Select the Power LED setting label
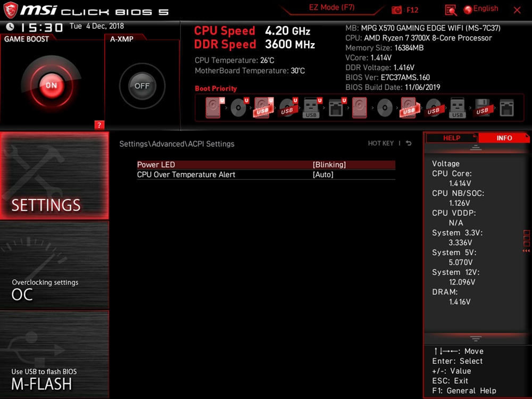This screenshot has width=532, height=399. point(156,164)
